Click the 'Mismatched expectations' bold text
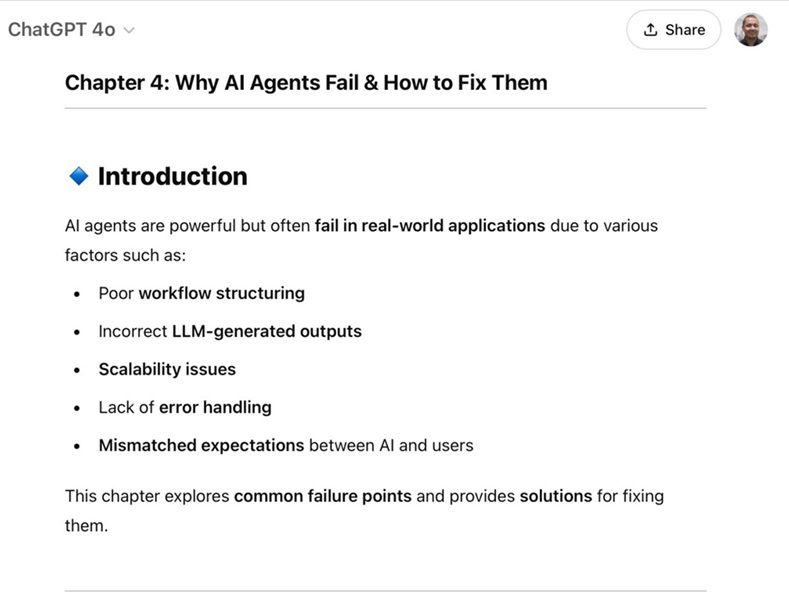 [201, 445]
